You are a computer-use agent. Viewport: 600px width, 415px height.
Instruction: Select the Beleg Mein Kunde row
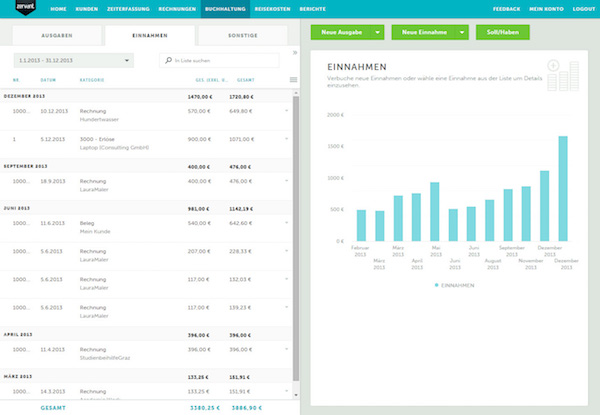pos(146,228)
